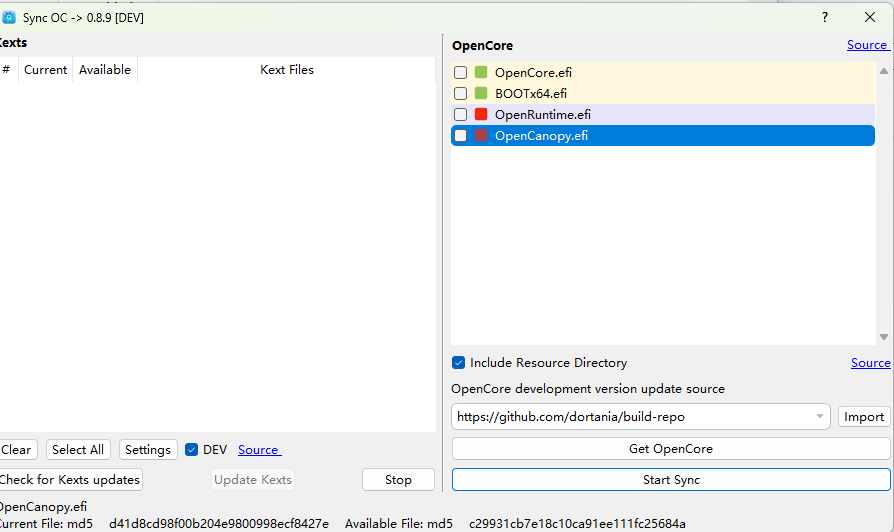Disable Include Resource Directory option

tap(459, 363)
